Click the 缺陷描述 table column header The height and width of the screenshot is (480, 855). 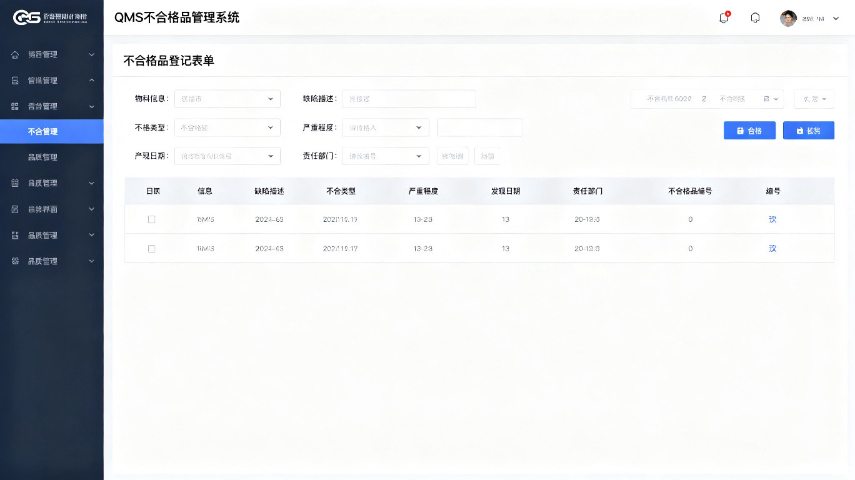tap(269, 191)
